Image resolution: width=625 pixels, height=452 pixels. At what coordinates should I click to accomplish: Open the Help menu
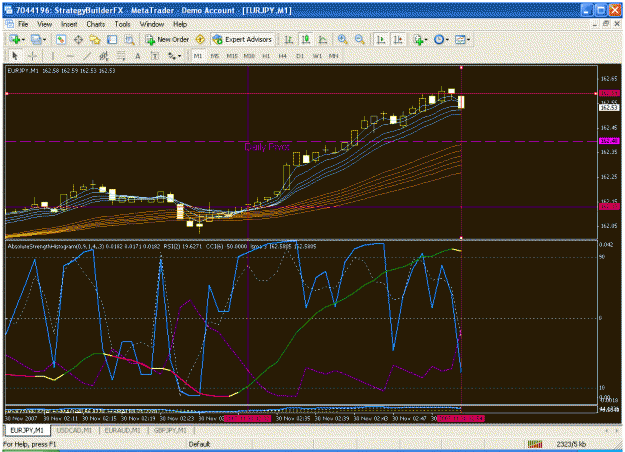180,24
